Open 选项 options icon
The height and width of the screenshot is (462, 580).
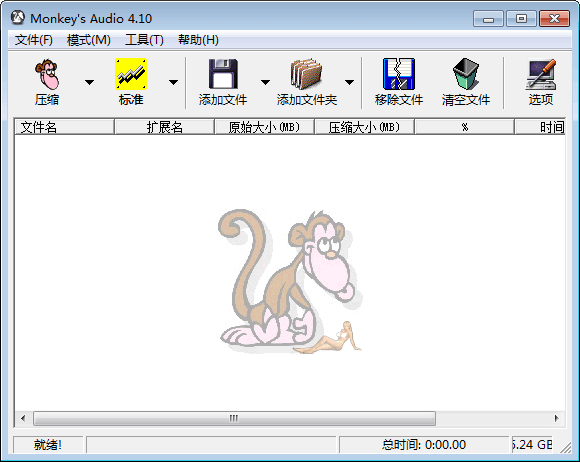(541, 74)
